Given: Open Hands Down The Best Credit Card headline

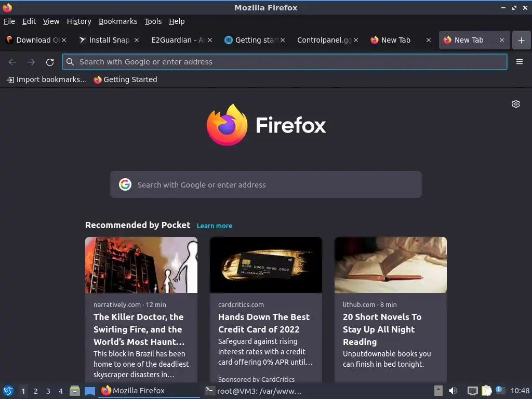Looking at the screenshot, I should (x=263, y=323).
